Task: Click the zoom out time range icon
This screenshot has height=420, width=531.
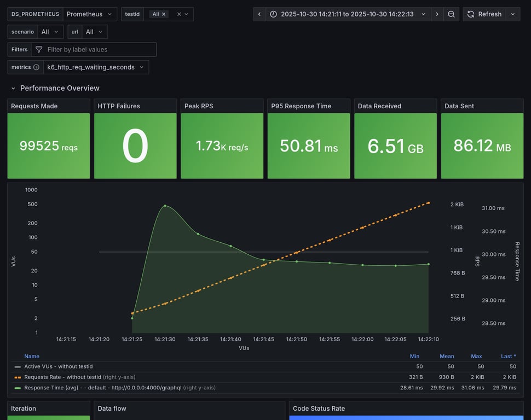Action: pos(451,14)
